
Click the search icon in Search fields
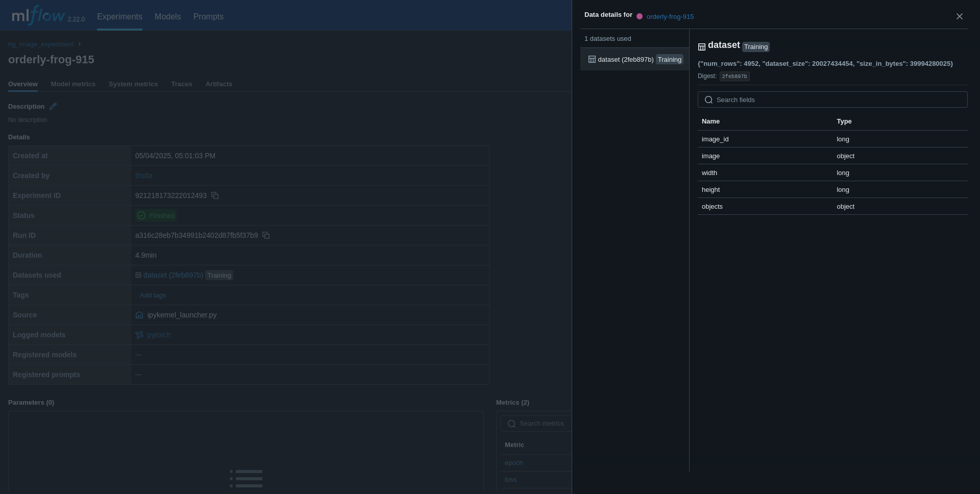(x=708, y=100)
